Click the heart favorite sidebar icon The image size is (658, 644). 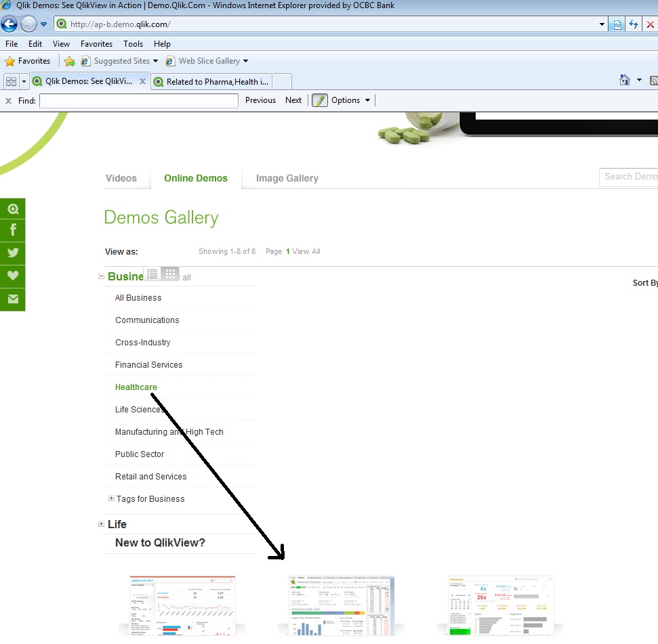pos(13,276)
